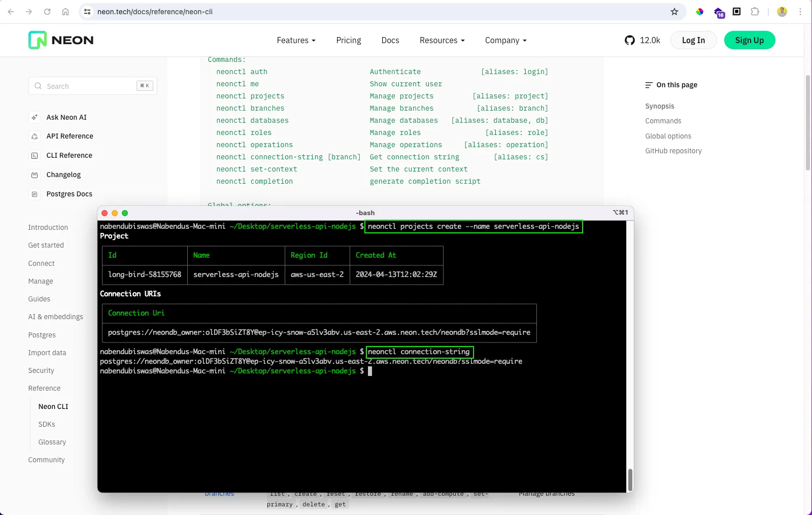Jump to Global options section
Screen dimensions: 812x515
point(668,136)
